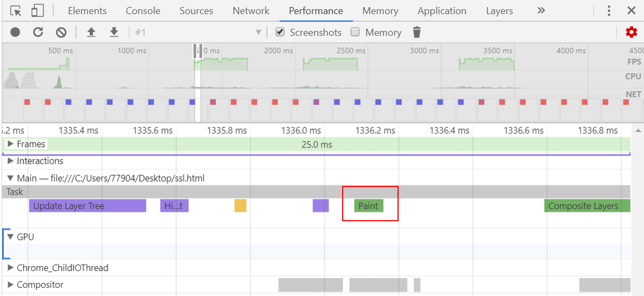This screenshot has width=644, height=296.
Task: Toggle the device toolbar icon
Action: 37,11
